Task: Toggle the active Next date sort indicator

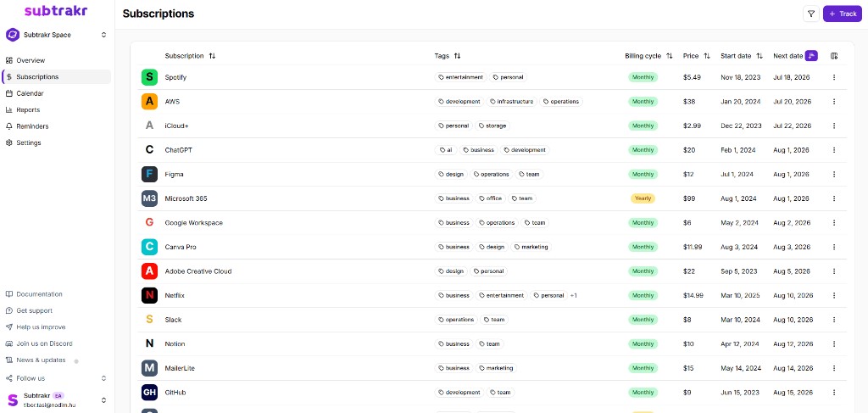Action: 811,56
